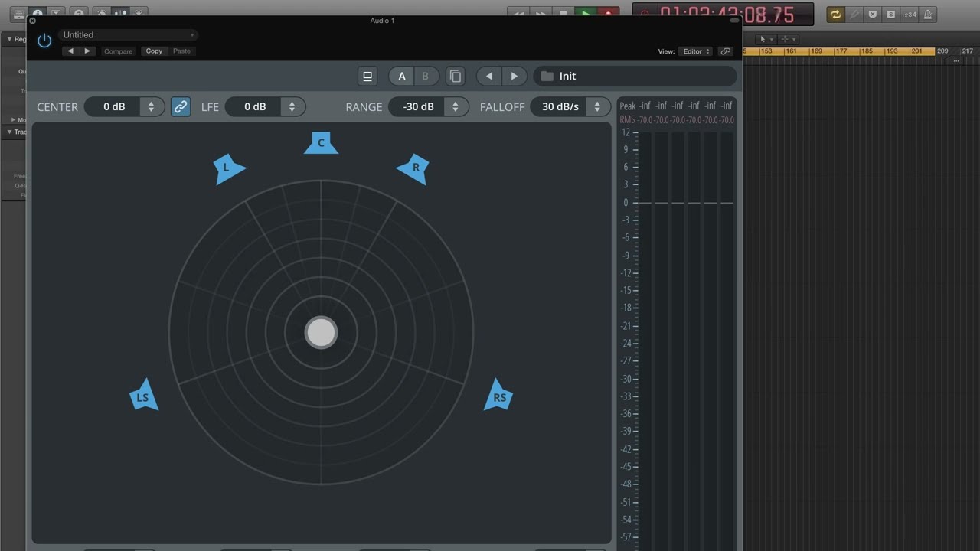Click the Paste button
The height and width of the screenshot is (551, 980).
pos(181,51)
